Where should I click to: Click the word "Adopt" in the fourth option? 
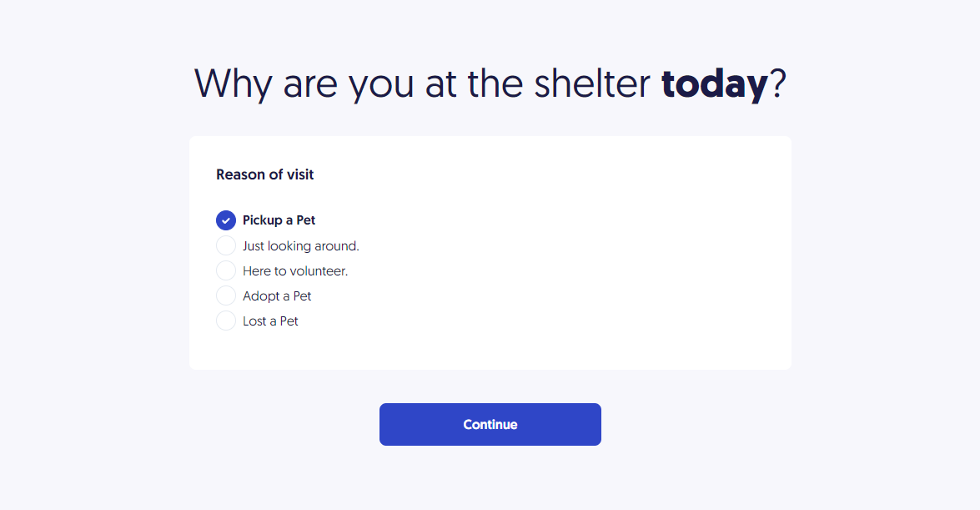[x=261, y=296]
